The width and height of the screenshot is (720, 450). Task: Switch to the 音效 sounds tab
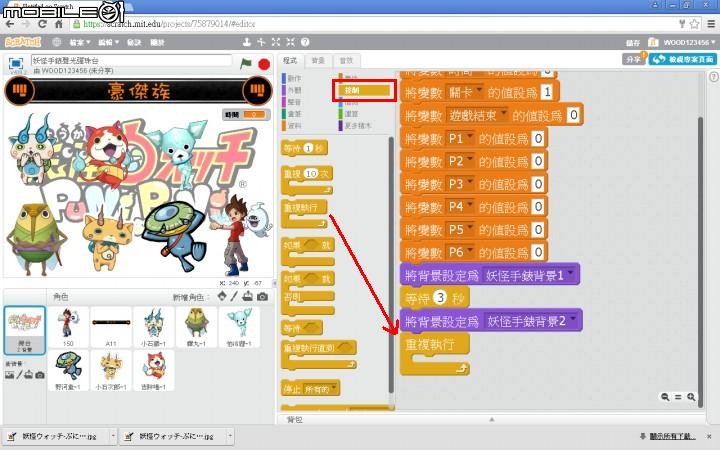346,61
